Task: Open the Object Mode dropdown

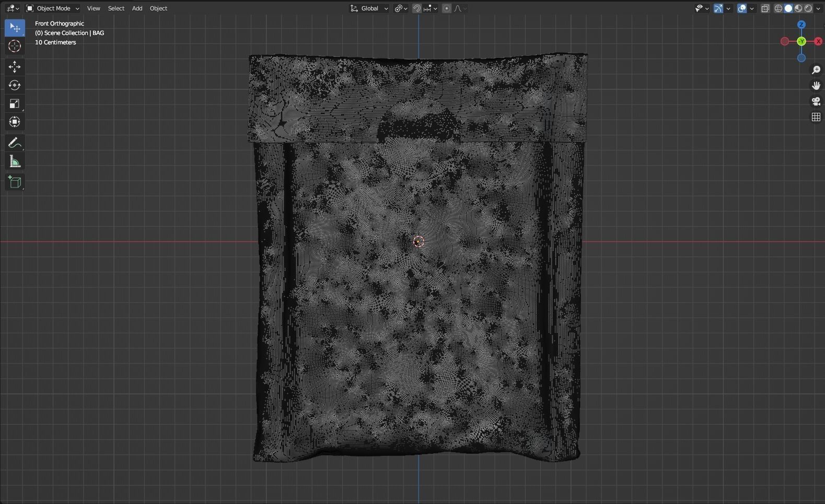Action: pyautogui.click(x=53, y=8)
